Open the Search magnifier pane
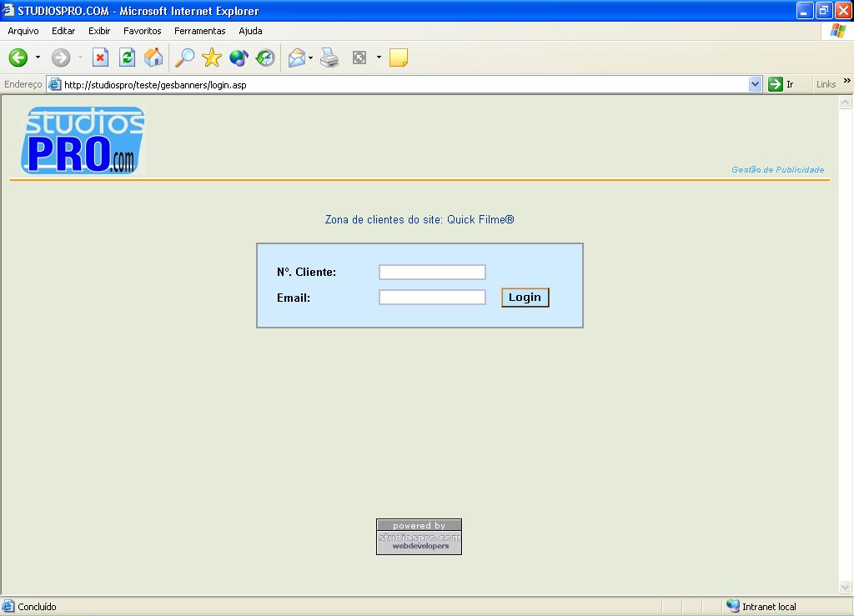Screen dimensions: 854x616 [184, 58]
